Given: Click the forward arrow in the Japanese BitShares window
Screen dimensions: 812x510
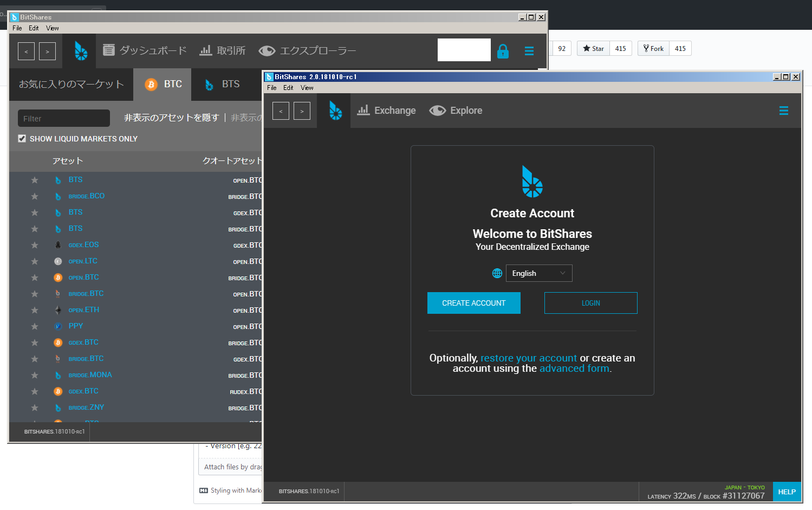Looking at the screenshot, I should click(47, 51).
